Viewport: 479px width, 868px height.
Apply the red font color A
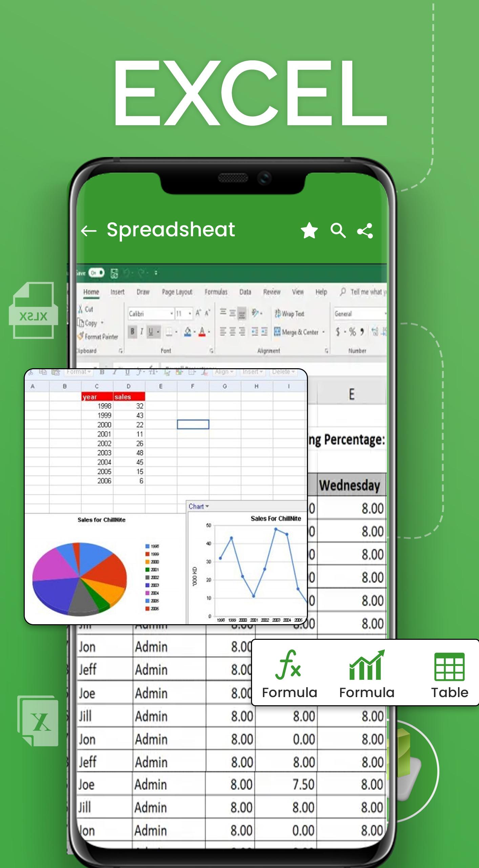pyautogui.click(x=202, y=332)
